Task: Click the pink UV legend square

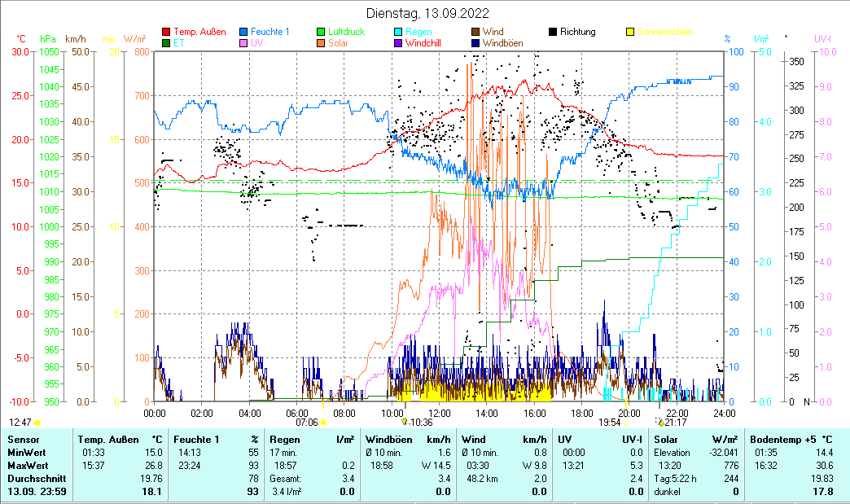Action: tap(244, 43)
